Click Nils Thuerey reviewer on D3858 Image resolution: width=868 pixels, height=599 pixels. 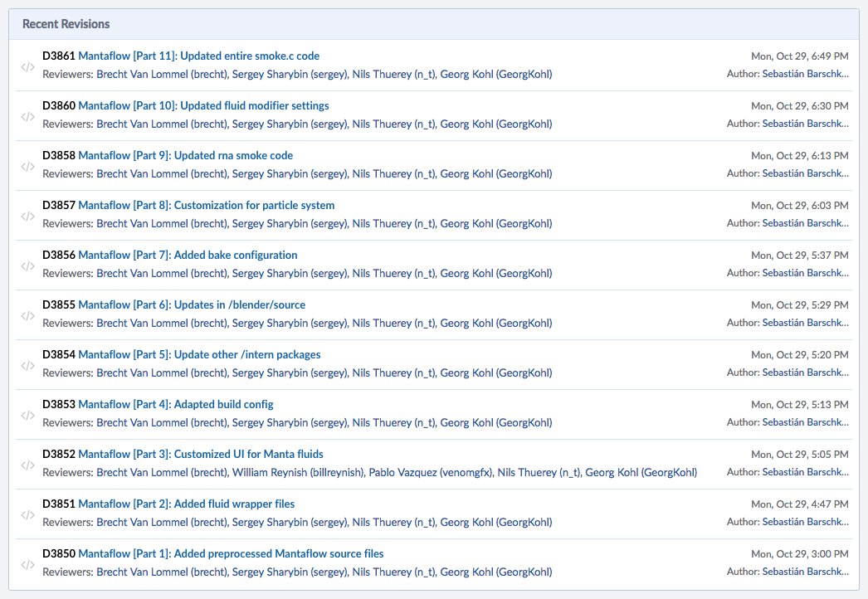[393, 174]
